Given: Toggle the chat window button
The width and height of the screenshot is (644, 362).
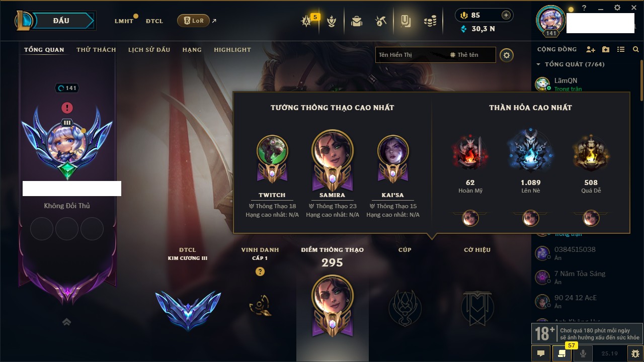Looking at the screenshot, I should coord(541,354).
